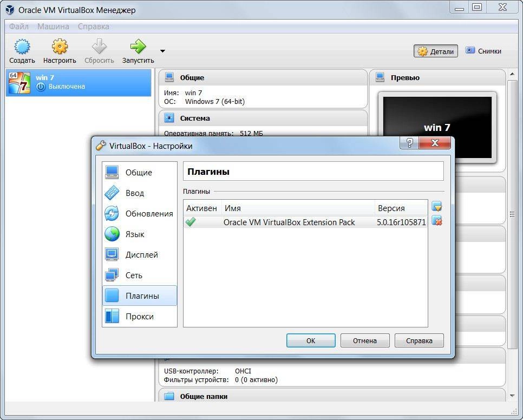Click the version 5.0.16r105871 cell

(401, 222)
